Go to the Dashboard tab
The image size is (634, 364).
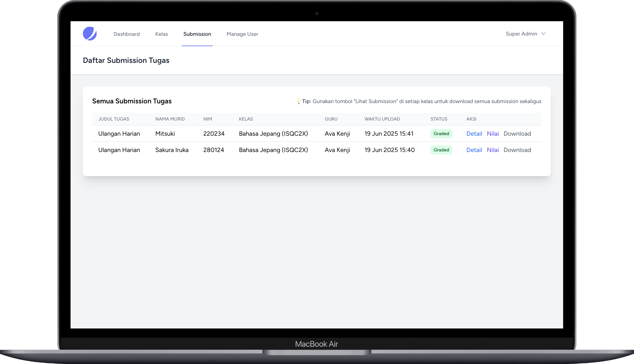(x=127, y=34)
